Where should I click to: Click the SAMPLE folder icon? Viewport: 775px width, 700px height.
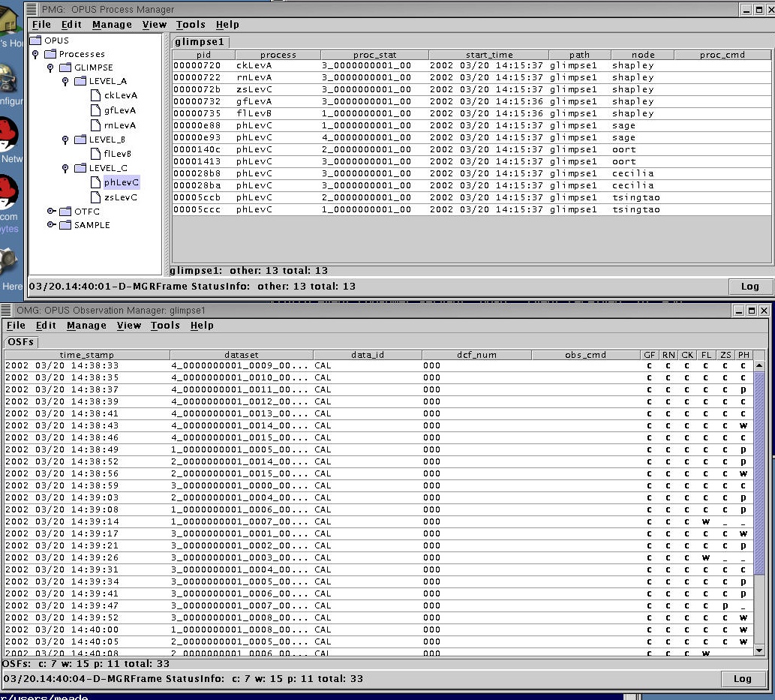[x=66, y=225]
